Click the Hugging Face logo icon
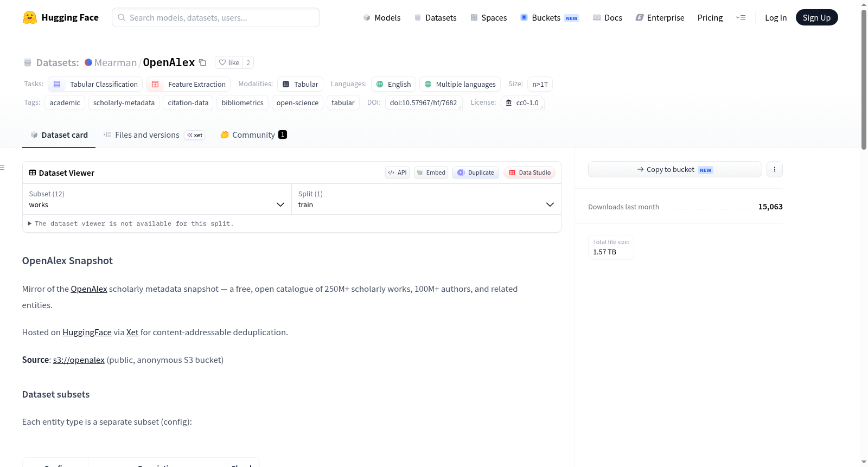Image resolution: width=868 pixels, height=467 pixels. click(x=29, y=17)
